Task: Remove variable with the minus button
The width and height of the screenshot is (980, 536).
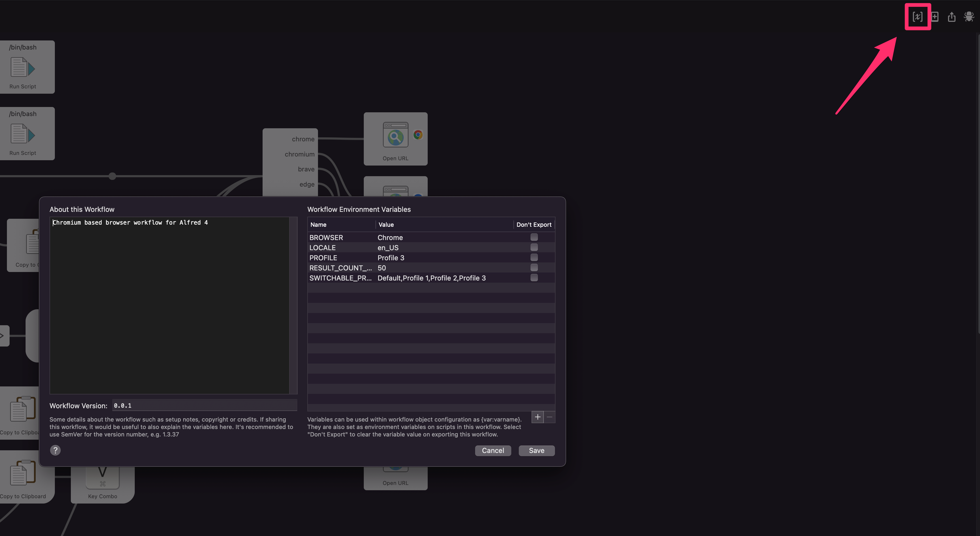Action: (549, 417)
